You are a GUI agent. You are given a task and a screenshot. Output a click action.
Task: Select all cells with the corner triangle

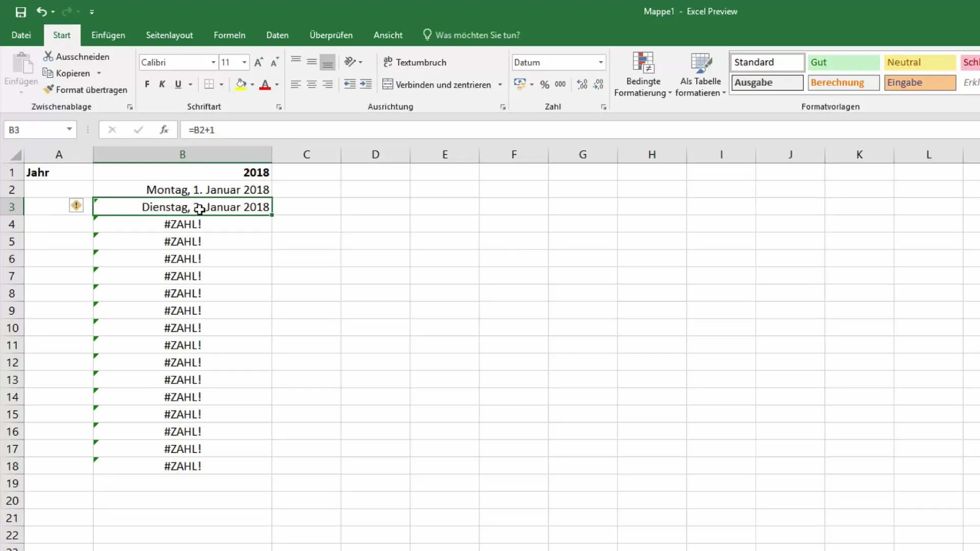[16, 155]
